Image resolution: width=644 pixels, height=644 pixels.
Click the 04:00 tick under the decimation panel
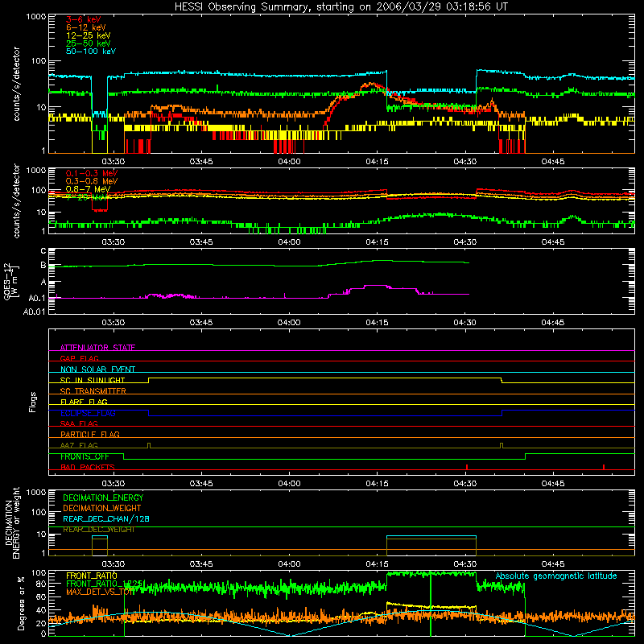click(x=289, y=564)
